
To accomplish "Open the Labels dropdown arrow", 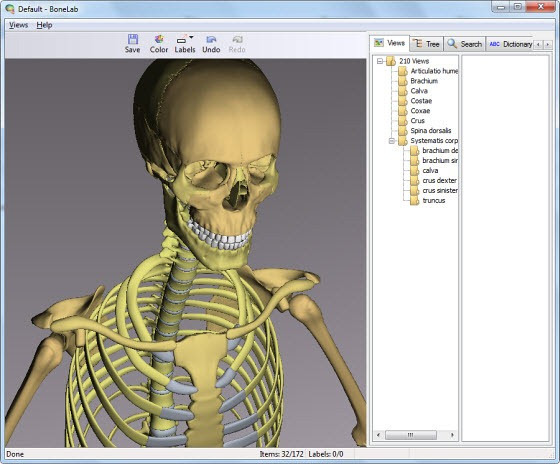I will 191,37.
